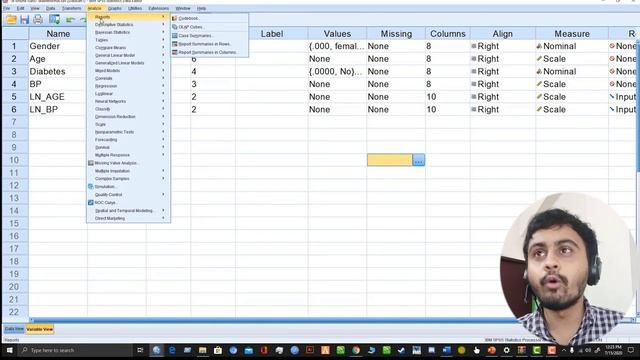Expand the Correlate submenu

[x=128, y=78]
